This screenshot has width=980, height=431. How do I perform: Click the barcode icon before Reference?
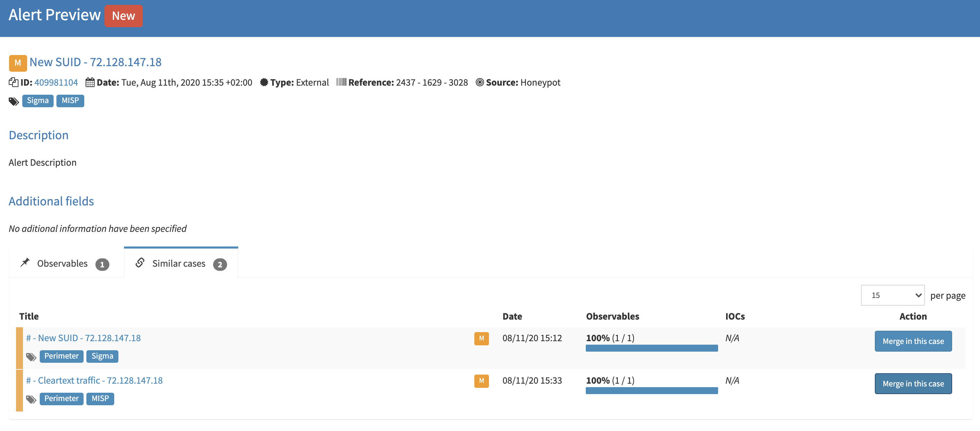pos(342,82)
